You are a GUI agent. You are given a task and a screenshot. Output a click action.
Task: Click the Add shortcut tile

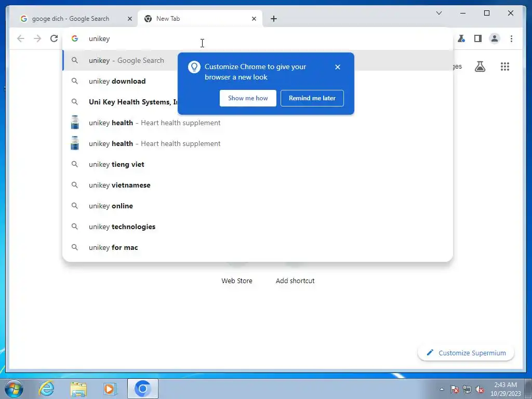(295, 281)
